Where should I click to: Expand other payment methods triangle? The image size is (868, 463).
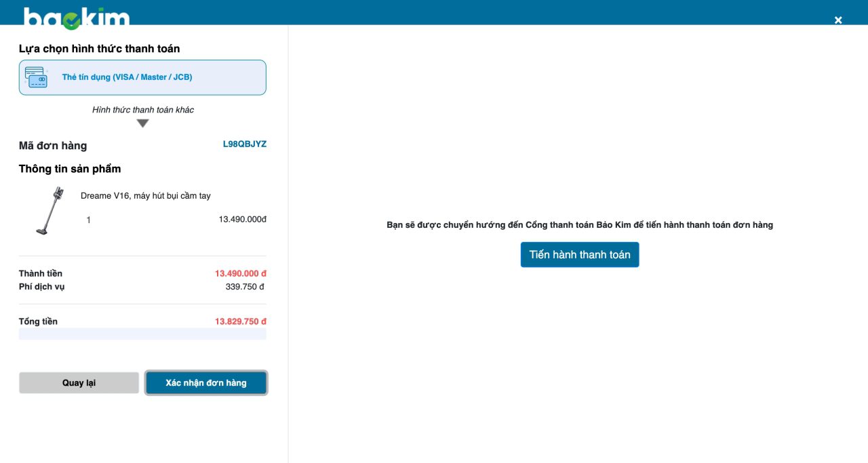(142, 123)
